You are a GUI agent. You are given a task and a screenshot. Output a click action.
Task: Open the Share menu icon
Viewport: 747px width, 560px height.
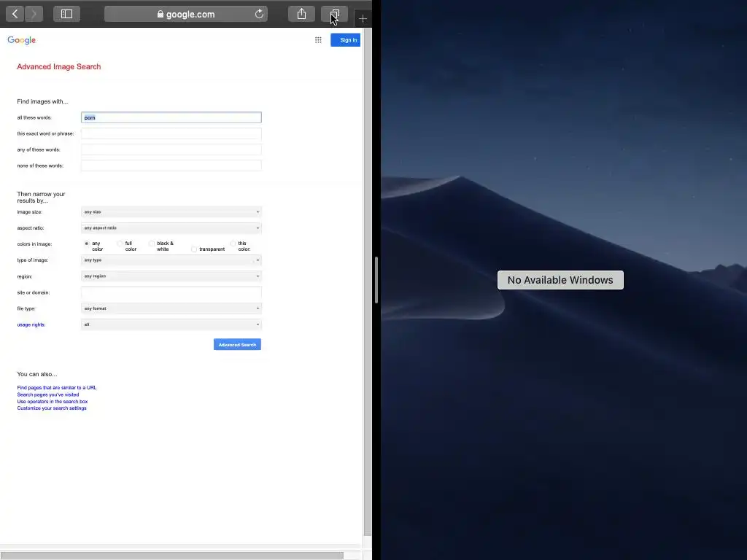[301, 14]
